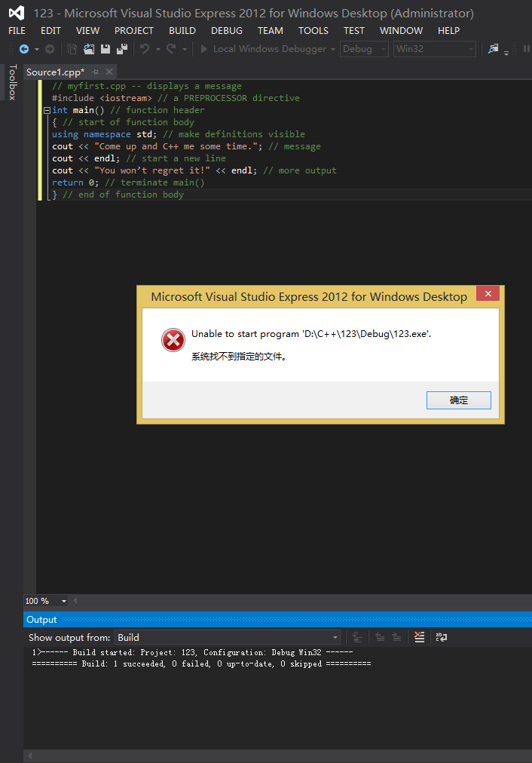
Task: Click the editor horizontal scrollbar left arrow
Action: [75, 602]
